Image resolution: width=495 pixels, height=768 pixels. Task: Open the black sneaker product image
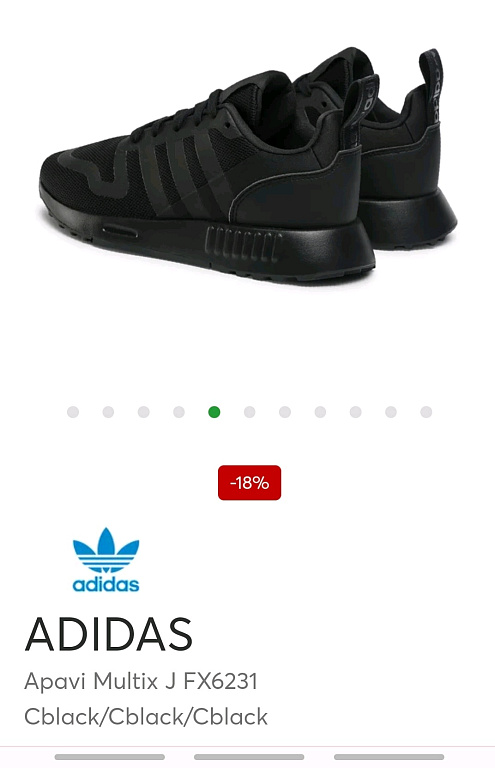click(x=248, y=165)
